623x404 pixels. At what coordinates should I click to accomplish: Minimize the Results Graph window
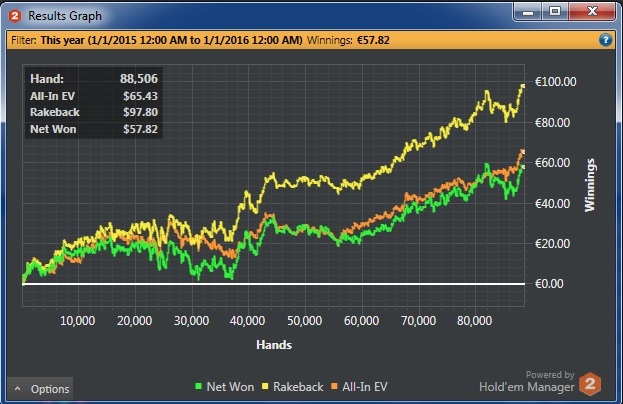click(528, 12)
